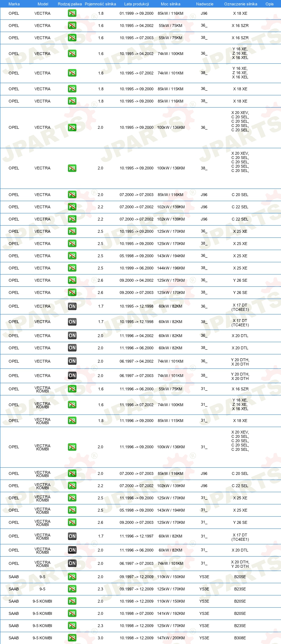Click VECTRA KOMBI model in 143kW/194KM row
The width and height of the screenshot is (281, 644).
[x=42, y=511]
